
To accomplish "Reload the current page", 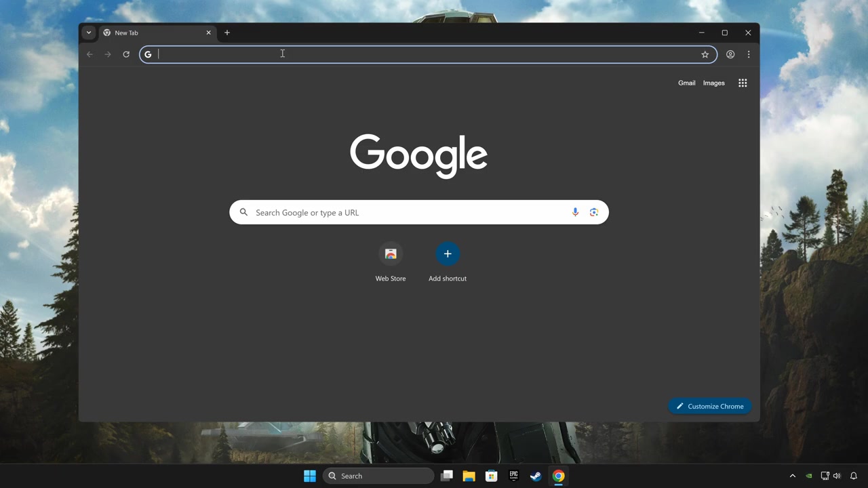I will 126,54.
